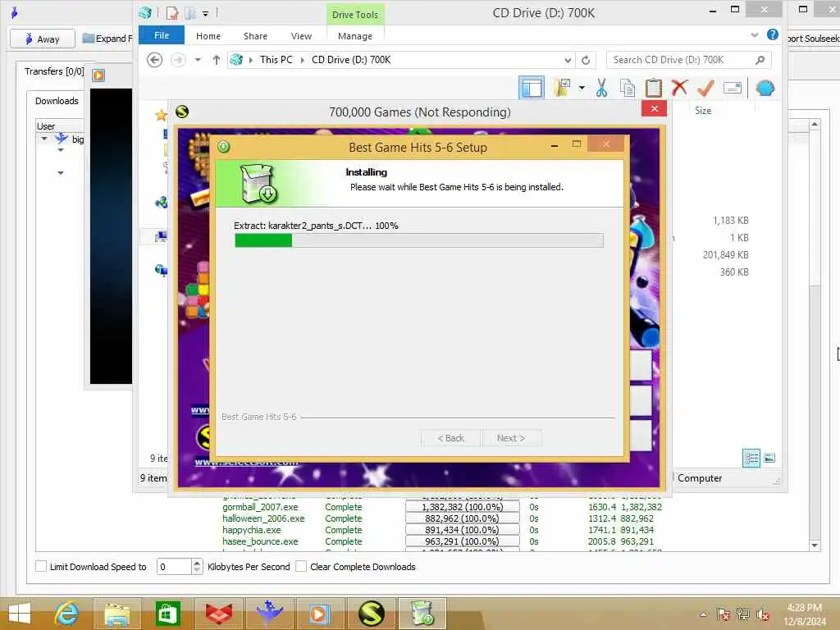Select the Downloads tab in Soulseek
The width and height of the screenshot is (840, 630).
(x=57, y=101)
